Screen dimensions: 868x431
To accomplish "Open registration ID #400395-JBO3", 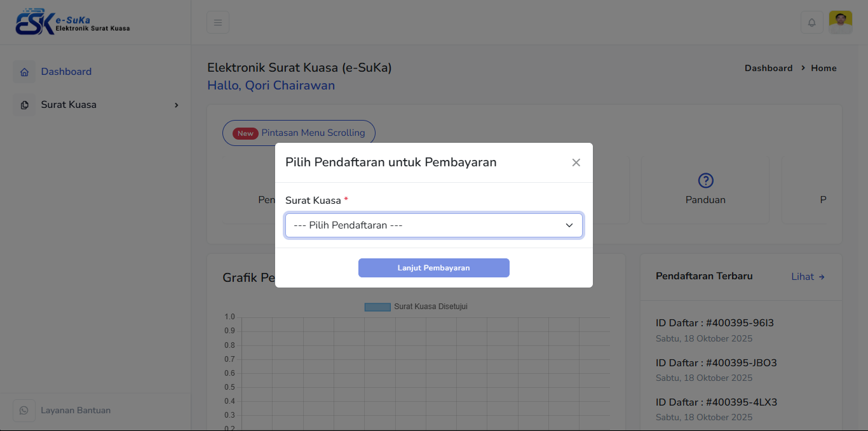I will click(715, 363).
